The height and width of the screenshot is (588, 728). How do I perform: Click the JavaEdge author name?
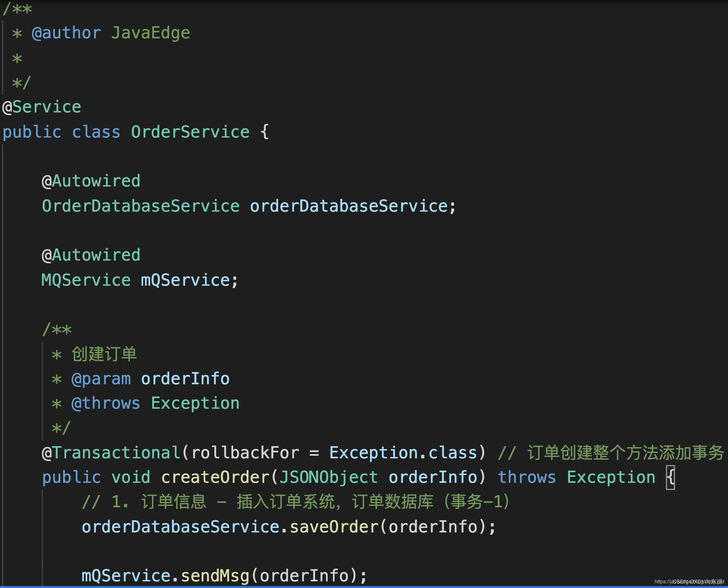click(151, 33)
